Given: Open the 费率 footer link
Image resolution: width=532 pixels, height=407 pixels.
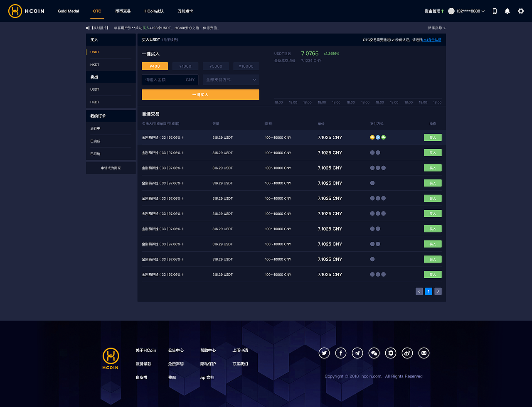Looking at the screenshot, I should [172, 378].
